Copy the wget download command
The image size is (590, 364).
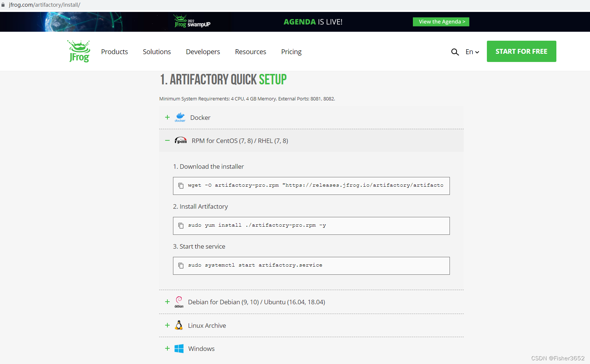click(x=181, y=186)
